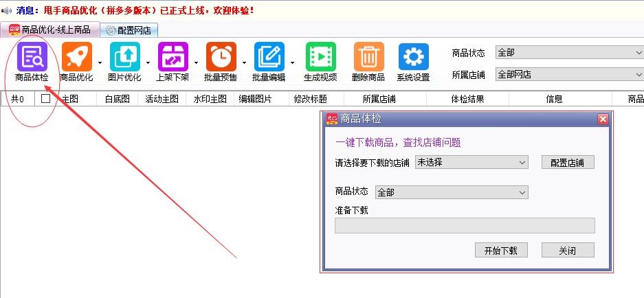This screenshot has height=298, width=644.
Task: Click the 开始下载 button
Action: coord(501,251)
